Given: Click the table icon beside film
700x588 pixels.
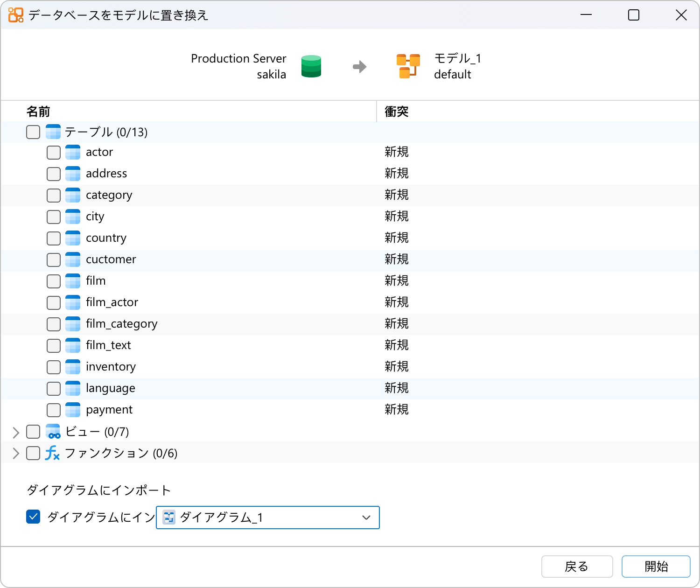Looking at the screenshot, I should [73, 281].
